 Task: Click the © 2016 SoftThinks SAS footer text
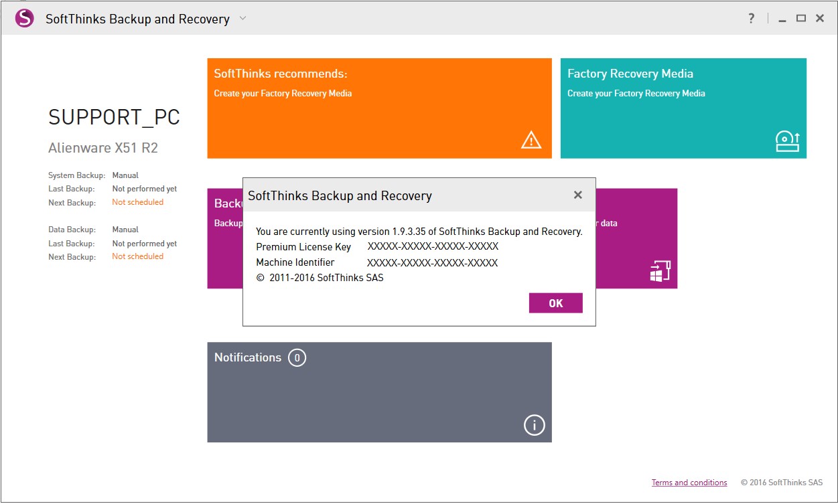(x=782, y=483)
